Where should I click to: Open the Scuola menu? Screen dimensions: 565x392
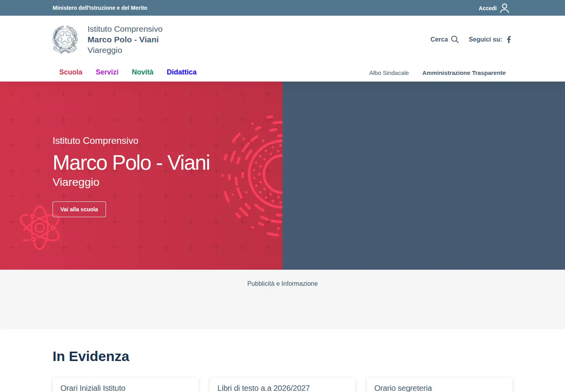[71, 72]
